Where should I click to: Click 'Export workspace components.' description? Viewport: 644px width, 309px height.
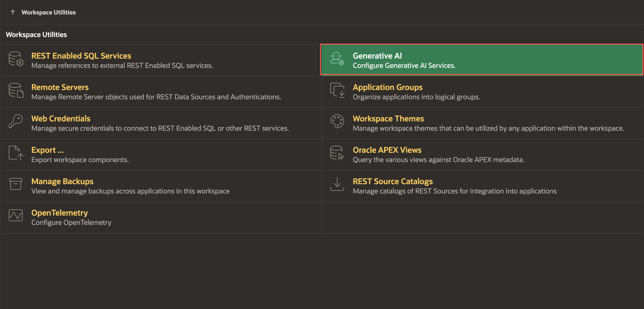click(80, 160)
